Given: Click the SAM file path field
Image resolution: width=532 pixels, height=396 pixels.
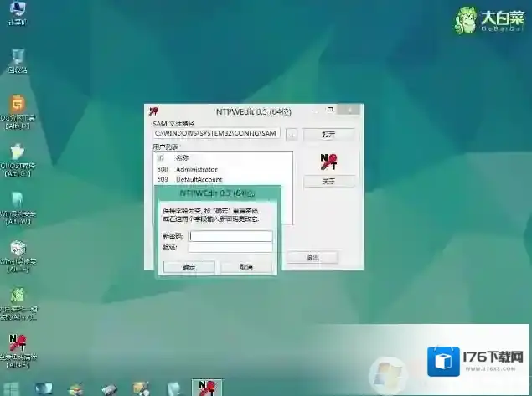Looking at the screenshot, I should click(217, 134).
